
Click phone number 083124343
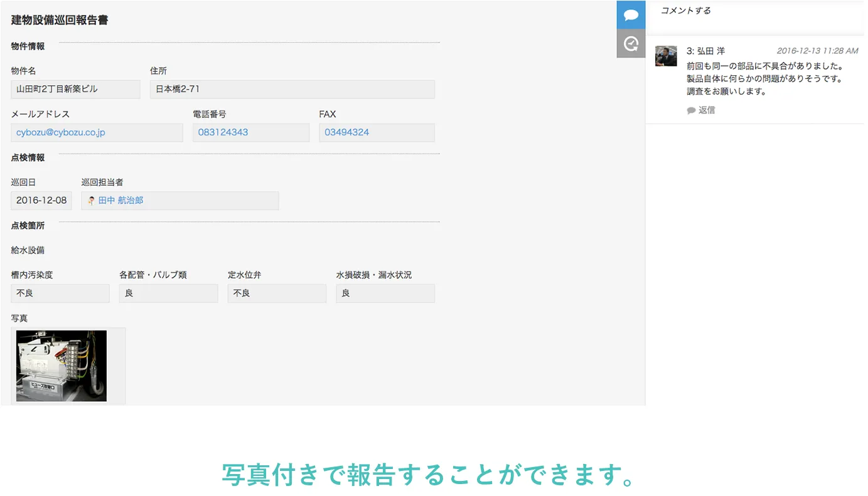pyautogui.click(x=223, y=132)
